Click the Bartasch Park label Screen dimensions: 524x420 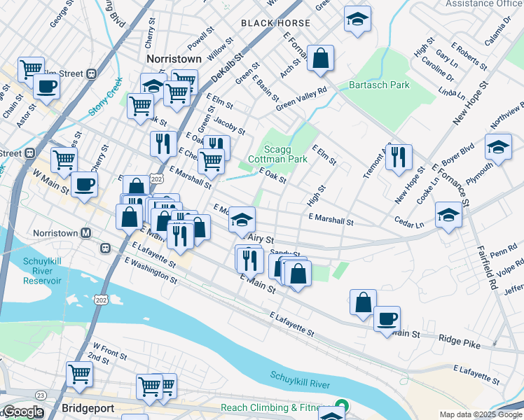click(379, 85)
